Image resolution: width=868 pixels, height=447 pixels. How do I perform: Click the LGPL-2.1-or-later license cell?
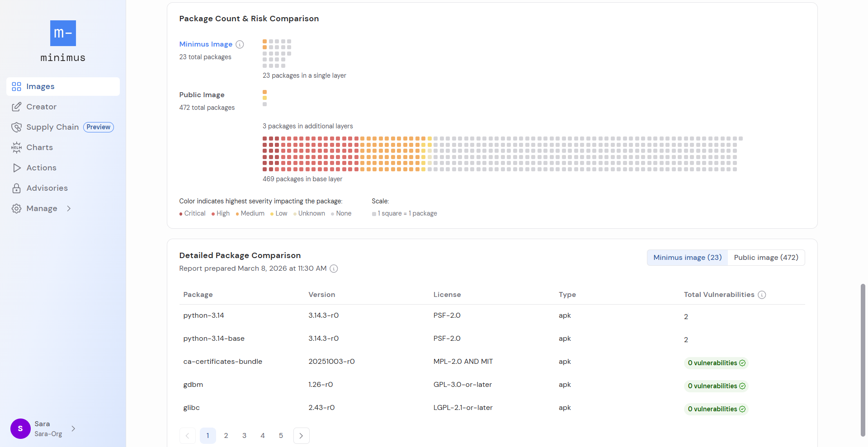click(x=463, y=408)
